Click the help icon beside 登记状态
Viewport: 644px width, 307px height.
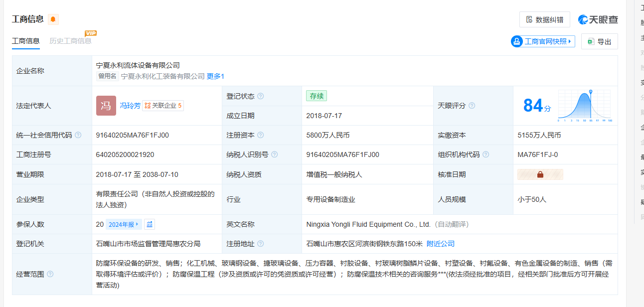pyautogui.click(x=260, y=96)
